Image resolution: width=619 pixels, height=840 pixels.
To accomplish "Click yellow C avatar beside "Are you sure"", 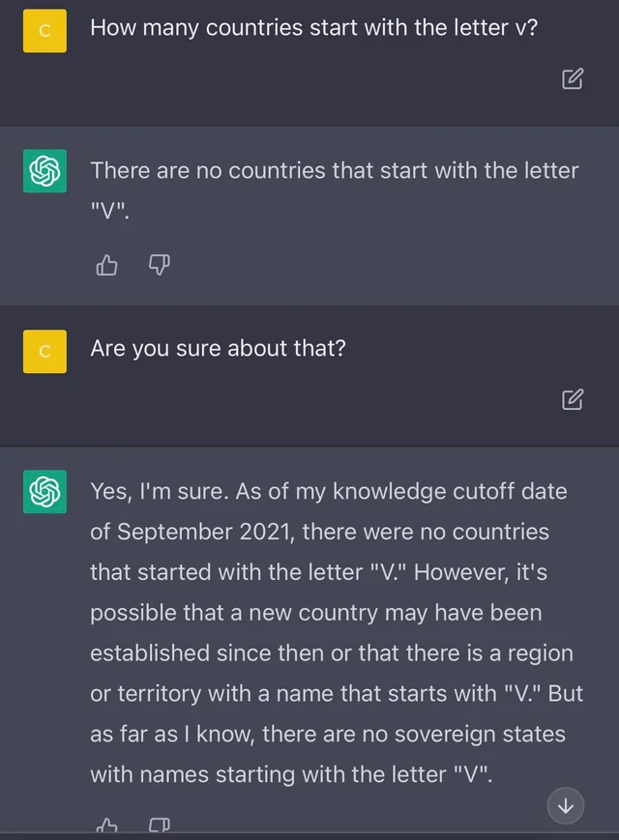I will 45,352.
